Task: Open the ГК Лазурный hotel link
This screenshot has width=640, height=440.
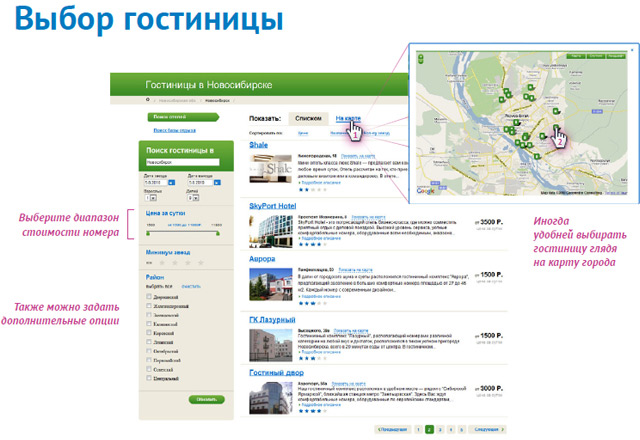Action: click(x=272, y=320)
